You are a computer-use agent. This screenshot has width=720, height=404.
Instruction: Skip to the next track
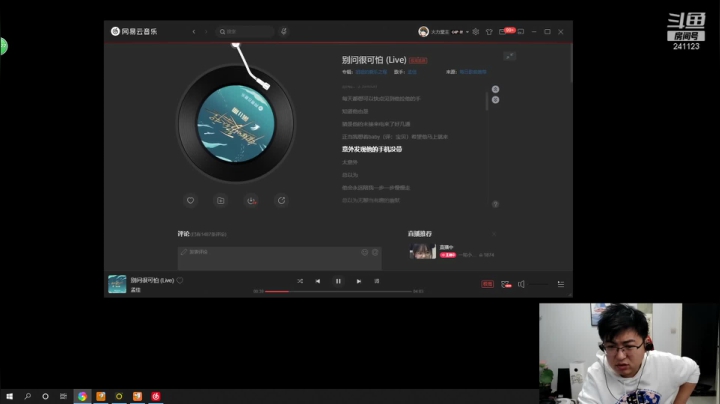coord(359,281)
